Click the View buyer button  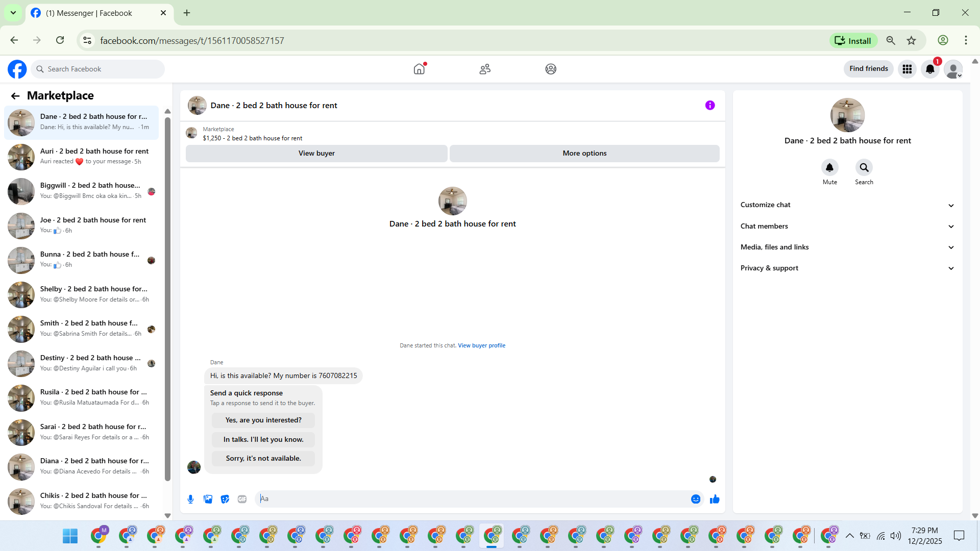pyautogui.click(x=316, y=153)
